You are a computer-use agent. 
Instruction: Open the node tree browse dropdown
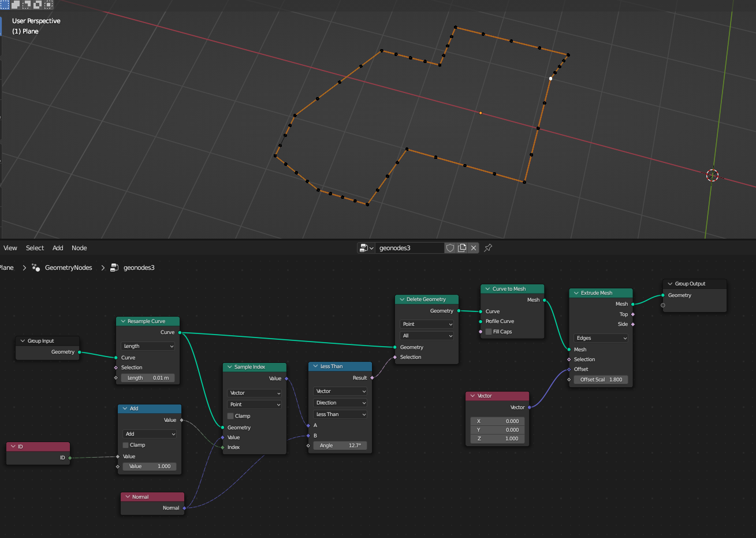(367, 248)
